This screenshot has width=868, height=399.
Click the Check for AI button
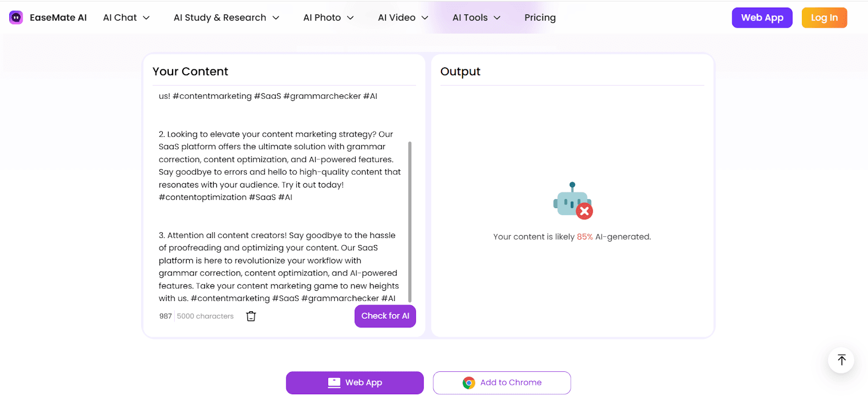(385, 316)
